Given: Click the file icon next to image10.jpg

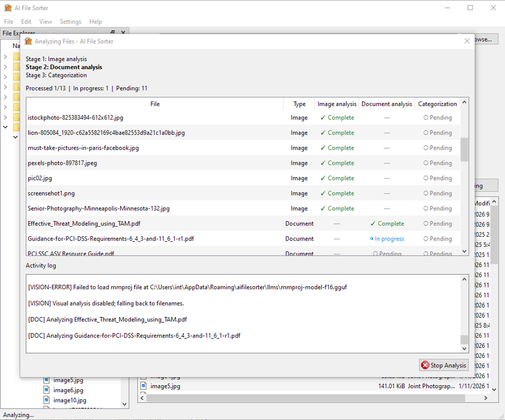Looking at the screenshot, I should 47,399.
